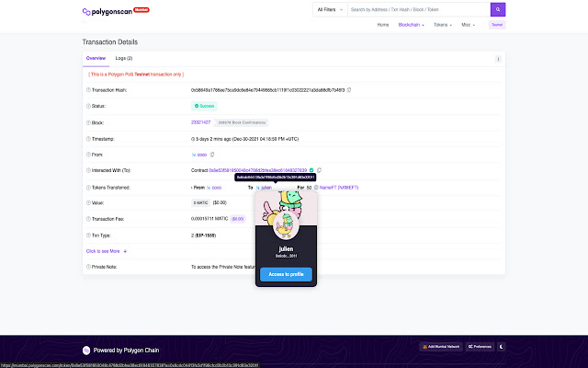Viewport: 588px width, 368px height.
Task: Open coco link in From row
Action: 202,155
